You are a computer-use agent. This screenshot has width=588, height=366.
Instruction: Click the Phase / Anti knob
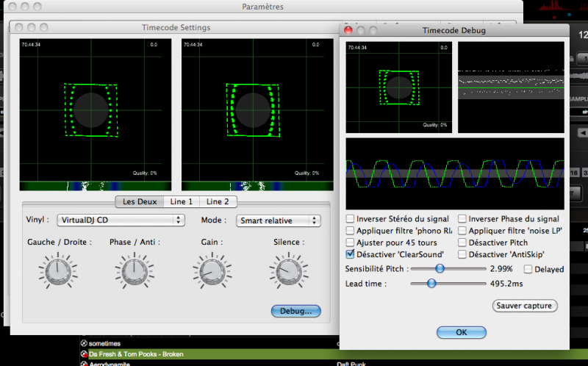[x=135, y=271]
